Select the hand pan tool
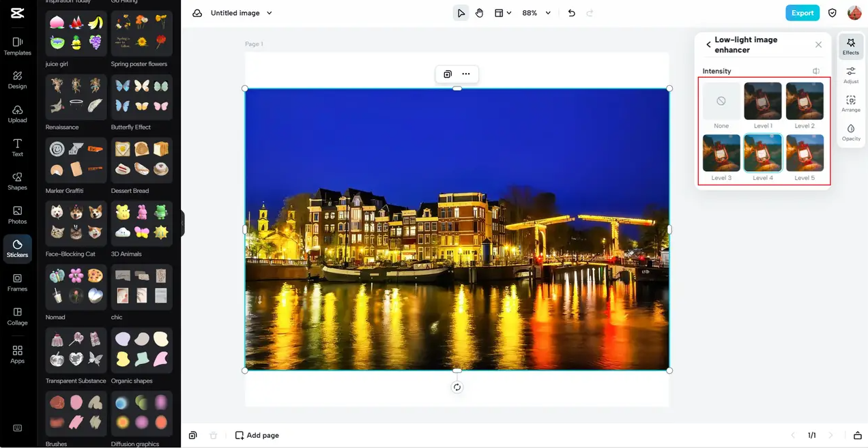The height and width of the screenshot is (448, 868). (x=479, y=13)
